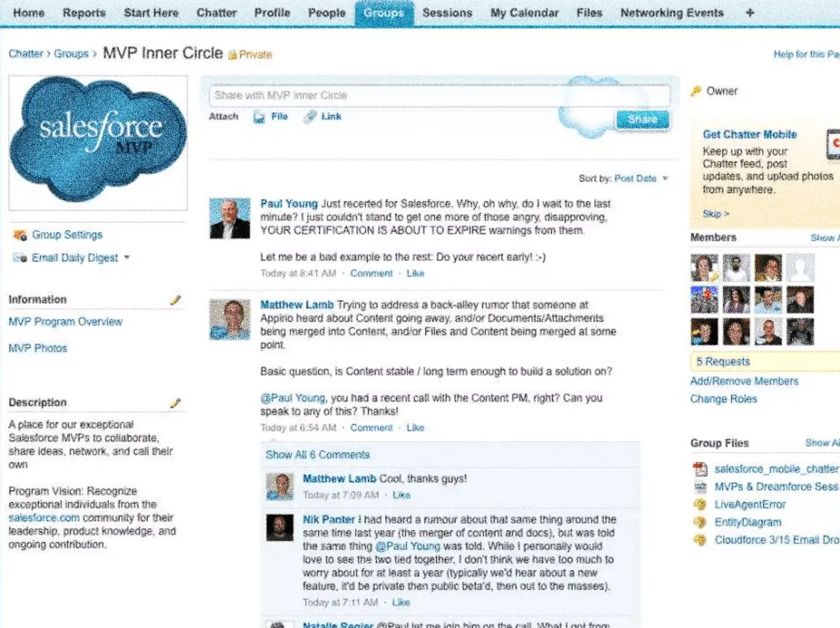Comment on Paul Young's post

point(372,274)
